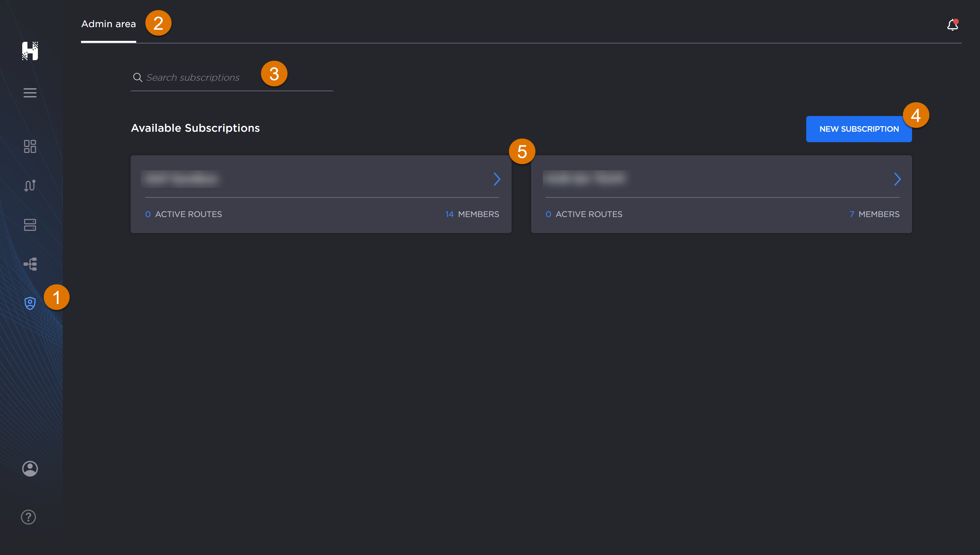
Task: Click the H logo icon in sidebar
Action: (30, 51)
